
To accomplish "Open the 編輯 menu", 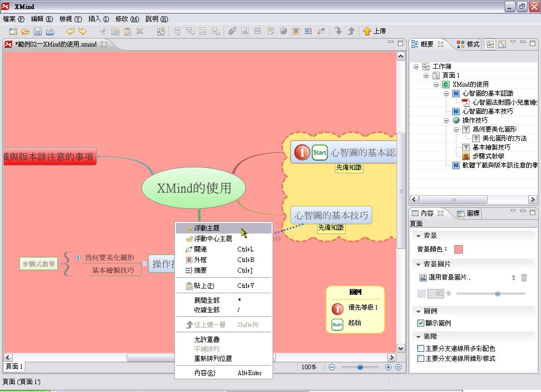I will click(42, 19).
